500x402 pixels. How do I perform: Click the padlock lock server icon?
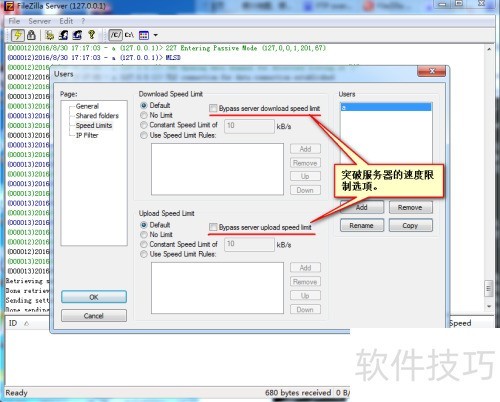[31, 35]
